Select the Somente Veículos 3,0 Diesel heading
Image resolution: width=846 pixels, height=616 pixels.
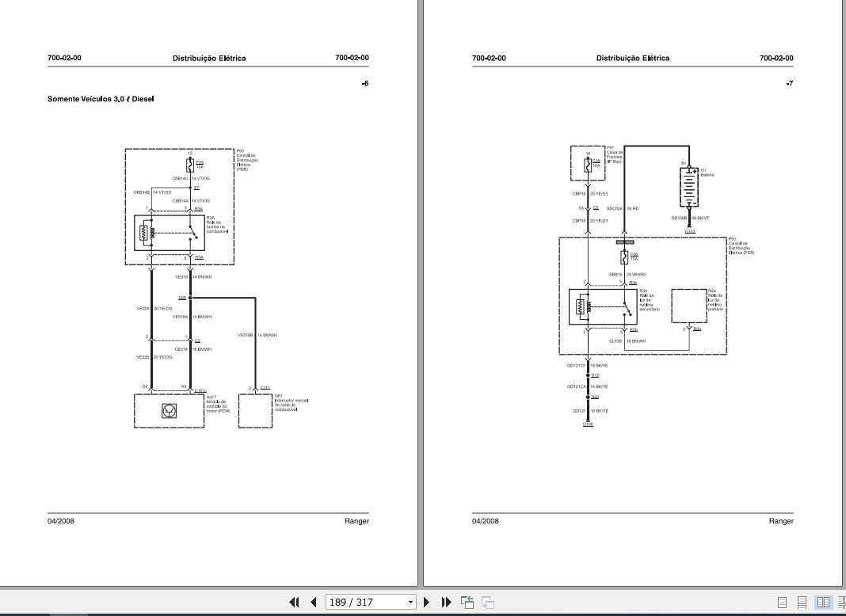point(101,98)
